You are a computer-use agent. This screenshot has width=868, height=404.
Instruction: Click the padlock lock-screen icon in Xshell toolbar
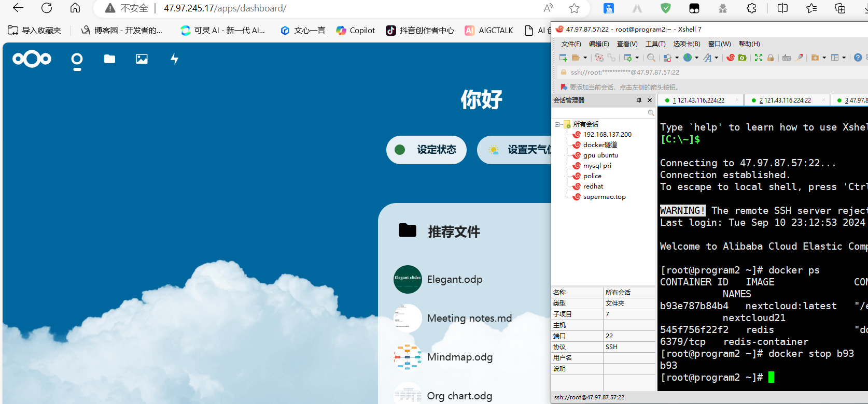point(771,57)
